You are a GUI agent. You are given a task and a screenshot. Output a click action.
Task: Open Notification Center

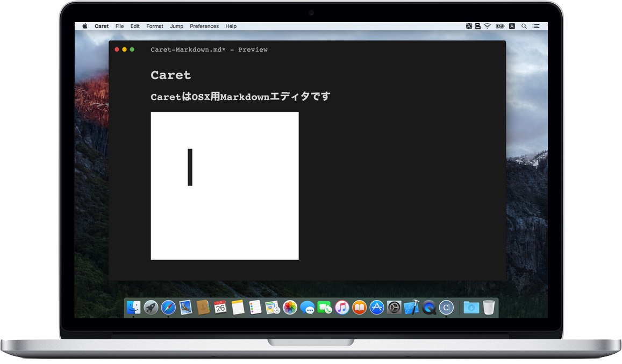pos(536,26)
